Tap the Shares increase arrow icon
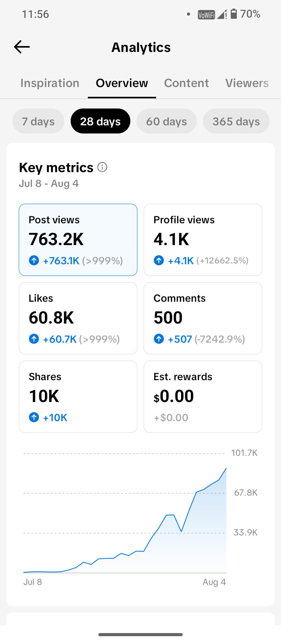281x644 pixels. pyautogui.click(x=34, y=417)
